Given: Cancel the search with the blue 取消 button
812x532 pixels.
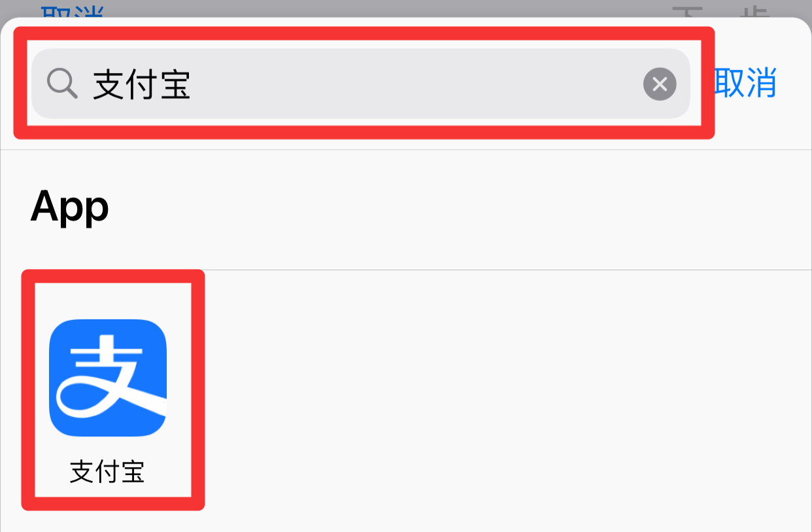Looking at the screenshot, I should click(x=745, y=83).
